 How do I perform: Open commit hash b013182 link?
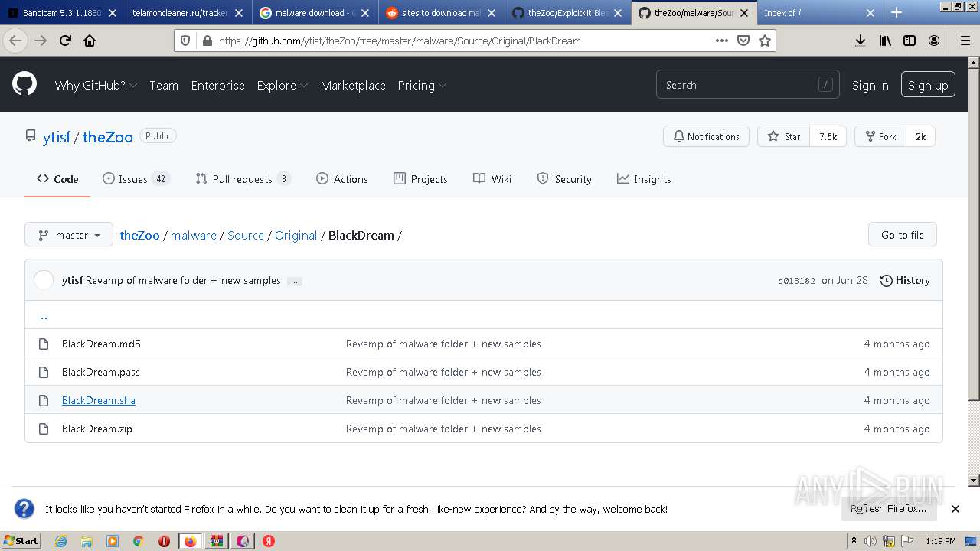coord(796,281)
